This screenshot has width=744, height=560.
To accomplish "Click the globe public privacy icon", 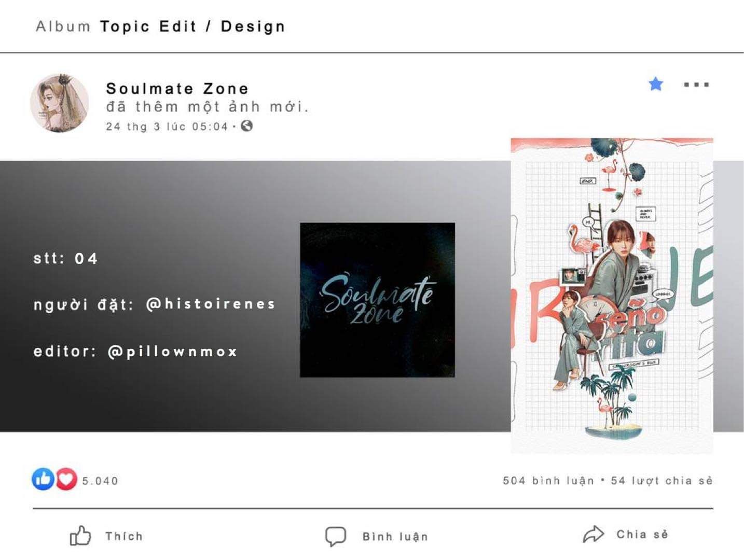I will (247, 125).
